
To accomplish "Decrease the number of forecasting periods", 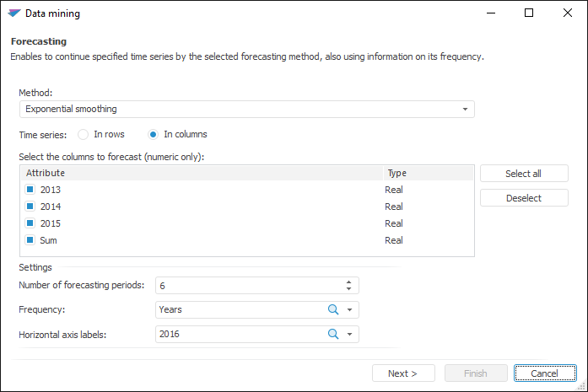I will (349, 288).
